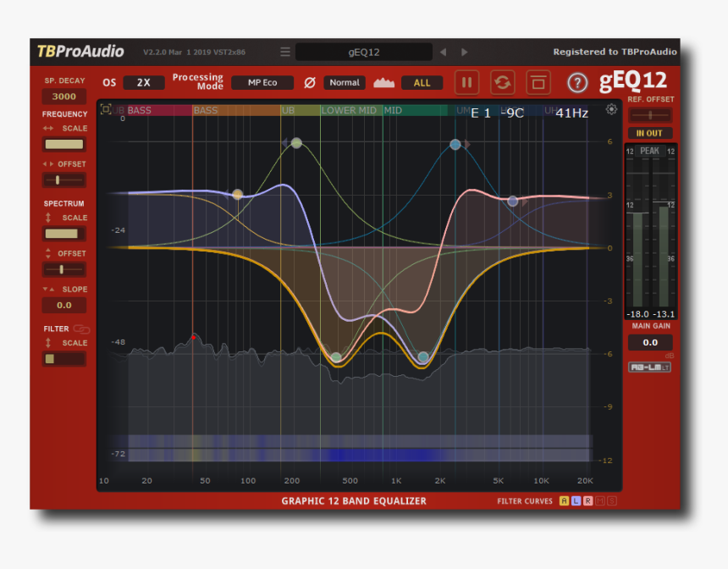This screenshot has height=569, width=728.
Task: Click the left peak meter readout -18.0
Action: pyautogui.click(x=638, y=314)
